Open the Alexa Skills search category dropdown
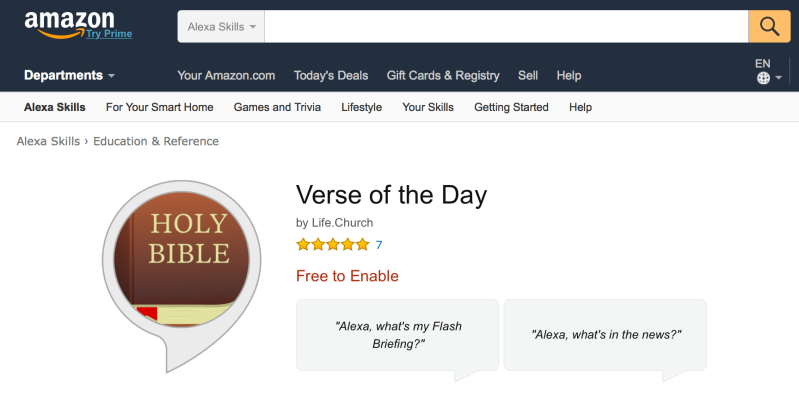Image resolution: width=799 pixels, height=396 pixels. [x=221, y=27]
